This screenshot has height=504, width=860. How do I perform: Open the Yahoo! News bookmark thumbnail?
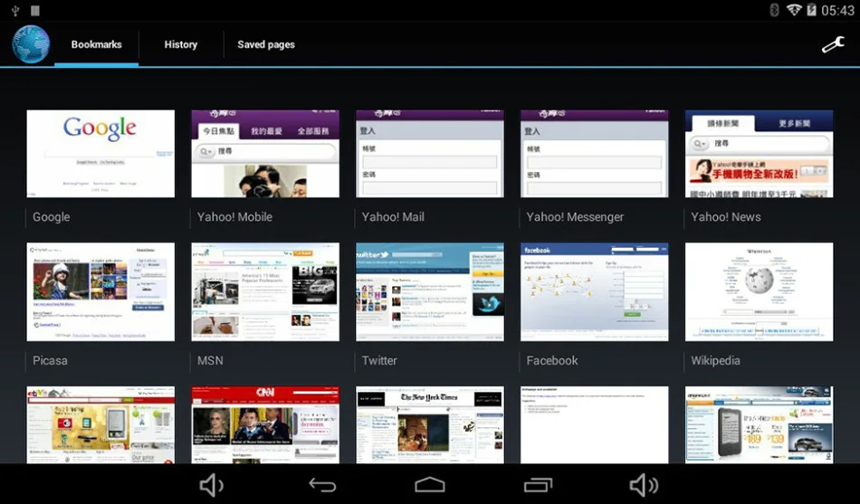[x=760, y=154]
